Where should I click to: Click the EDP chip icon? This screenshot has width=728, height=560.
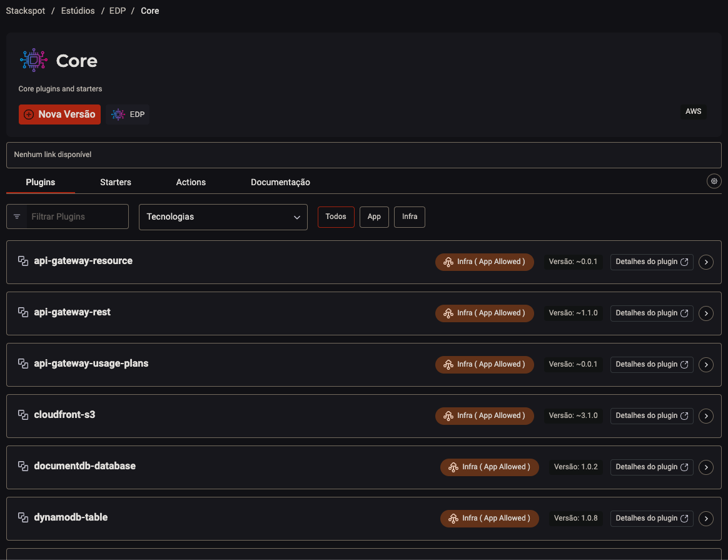pyautogui.click(x=118, y=115)
